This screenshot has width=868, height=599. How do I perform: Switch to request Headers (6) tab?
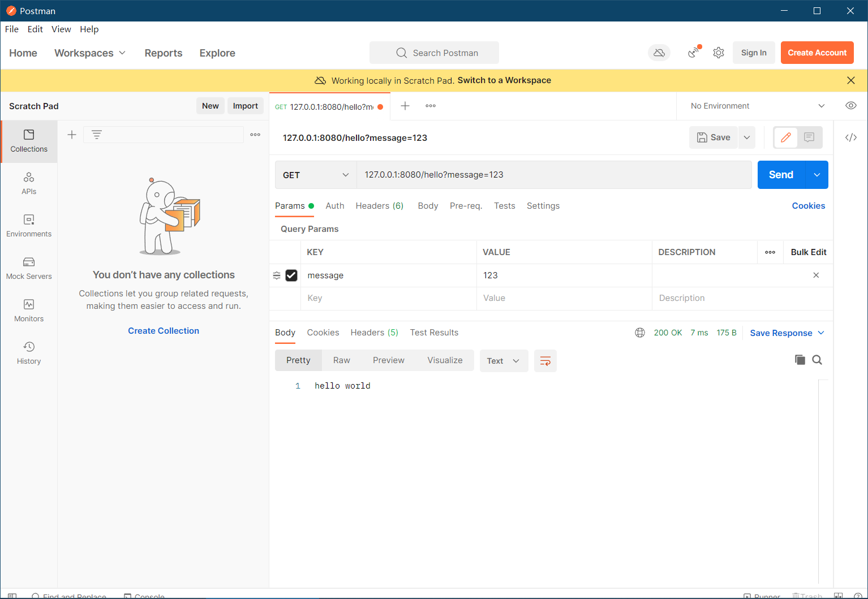point(380,206)
